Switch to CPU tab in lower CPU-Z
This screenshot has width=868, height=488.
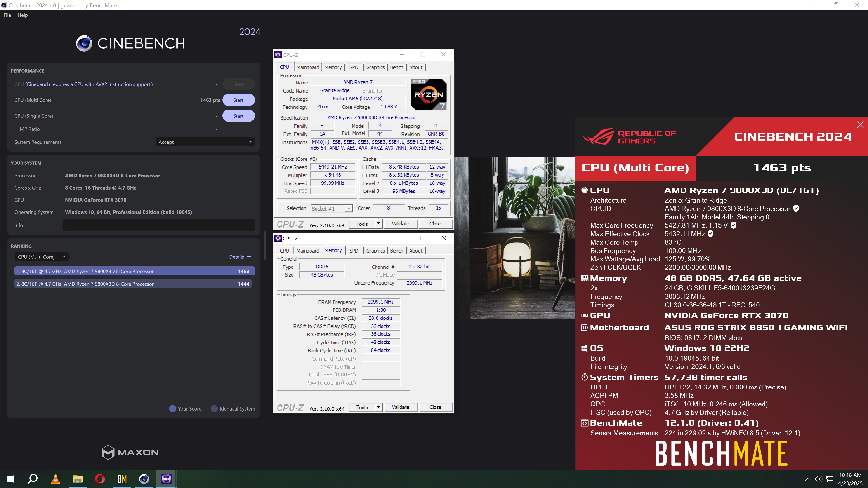point(284,251)
